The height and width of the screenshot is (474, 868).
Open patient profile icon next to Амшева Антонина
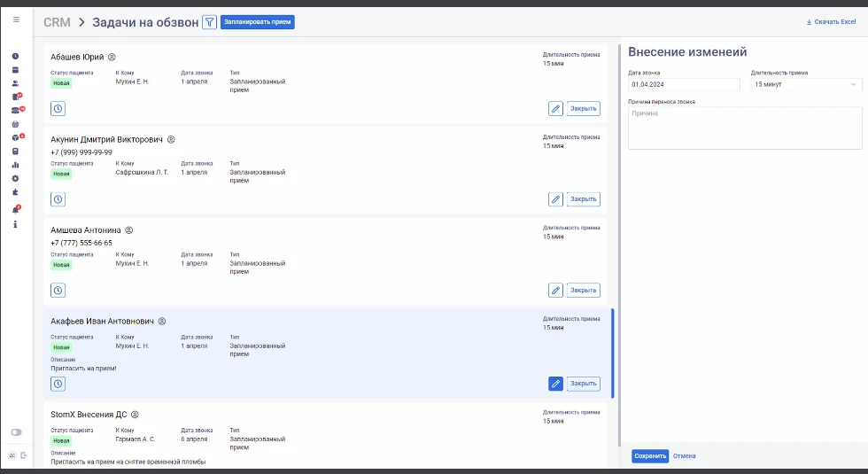point(128,230)
